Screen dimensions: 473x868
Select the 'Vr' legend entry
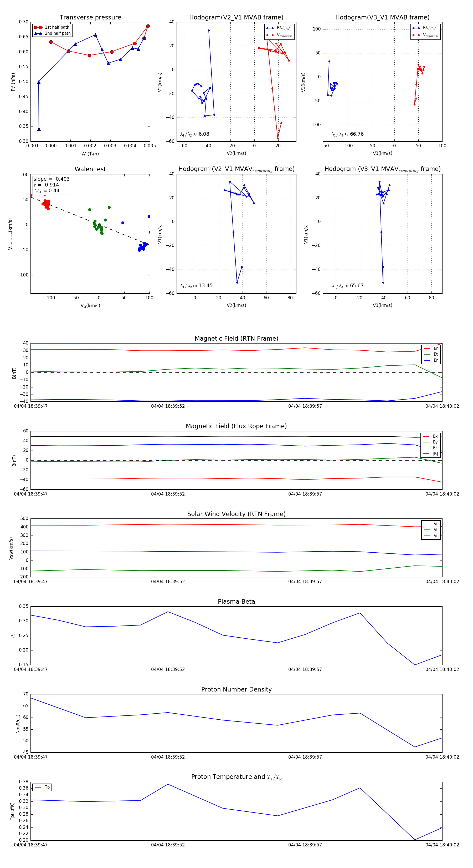(431, 524)
